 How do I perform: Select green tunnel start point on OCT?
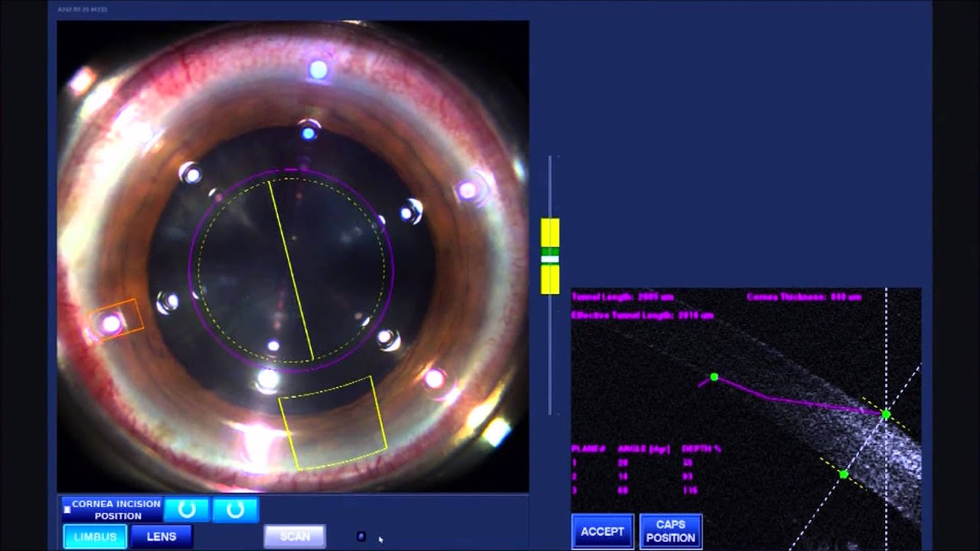click(714, 377)
